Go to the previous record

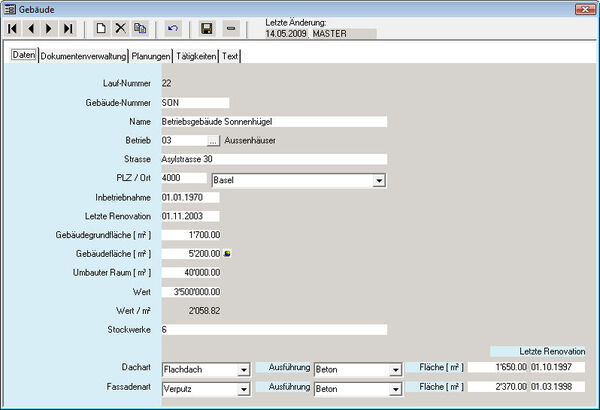[x=31, y=29]
